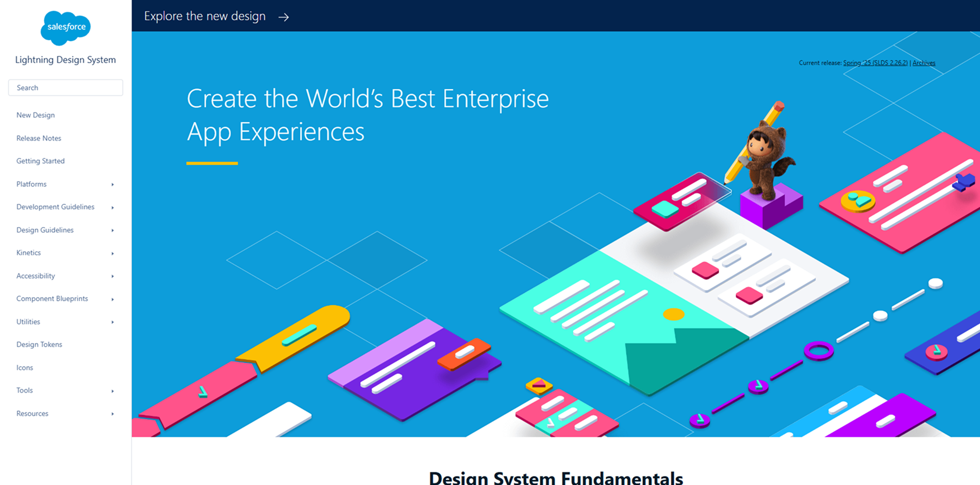Expand the Accessibility section arrow
The width and height of the screenshot is (980, 485).
click(x=112, y=277)
